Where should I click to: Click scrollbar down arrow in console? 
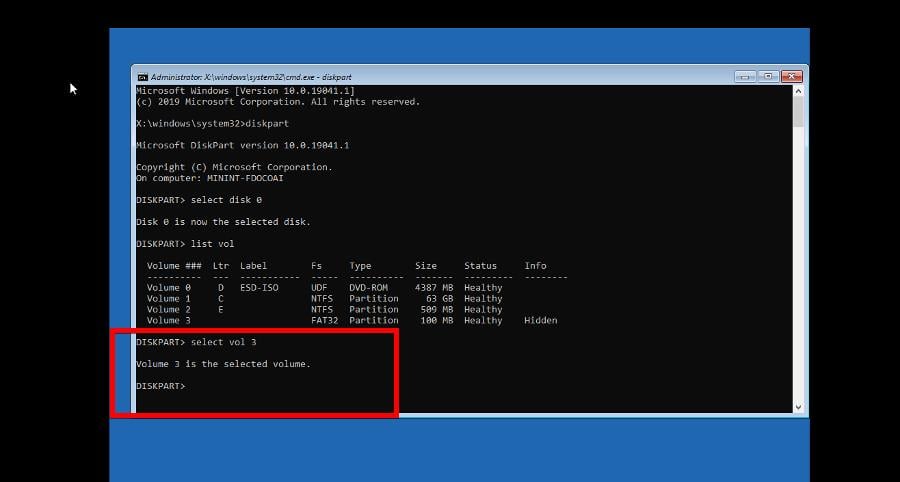point(798,407)
